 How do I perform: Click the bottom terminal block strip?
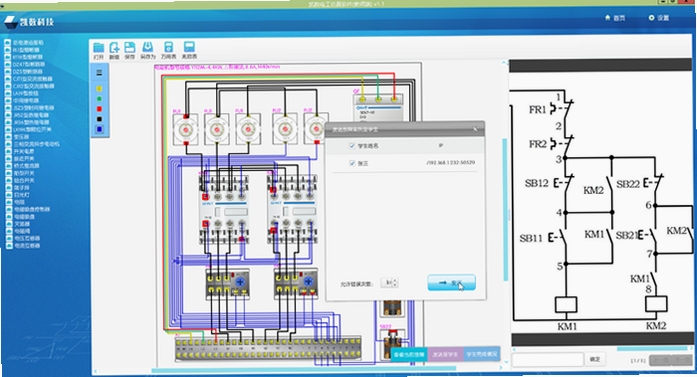(268, 348)
